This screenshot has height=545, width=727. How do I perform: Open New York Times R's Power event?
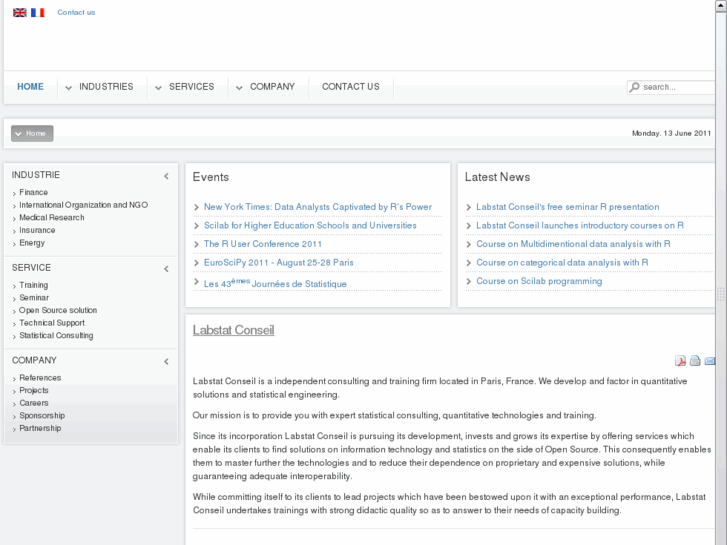tap(318, 207)
